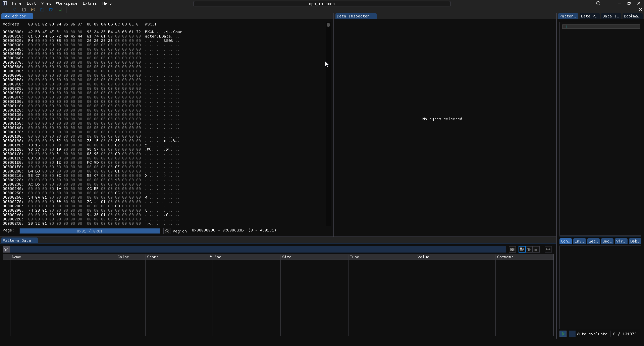
Task: Open the File menu
Action: (17, 3)
